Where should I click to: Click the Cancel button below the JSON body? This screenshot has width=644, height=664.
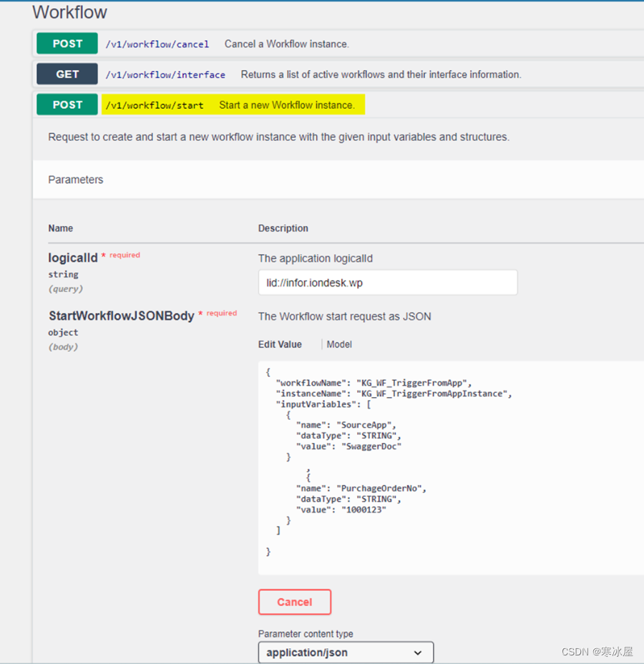tap(294, 602)
